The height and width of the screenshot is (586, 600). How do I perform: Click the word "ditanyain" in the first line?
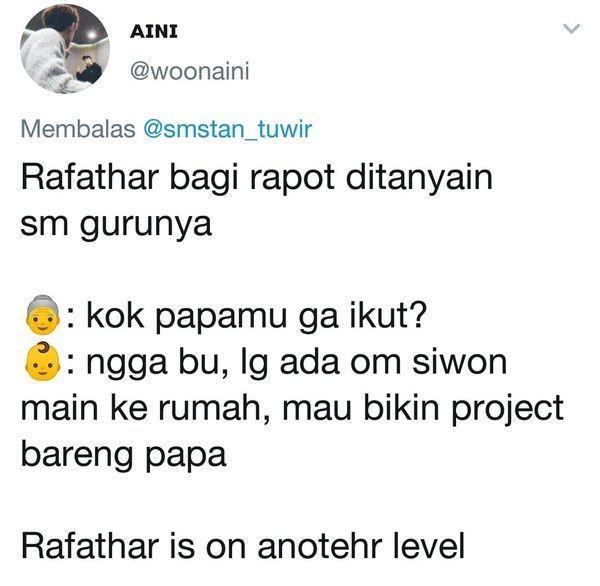pos(419,177)
